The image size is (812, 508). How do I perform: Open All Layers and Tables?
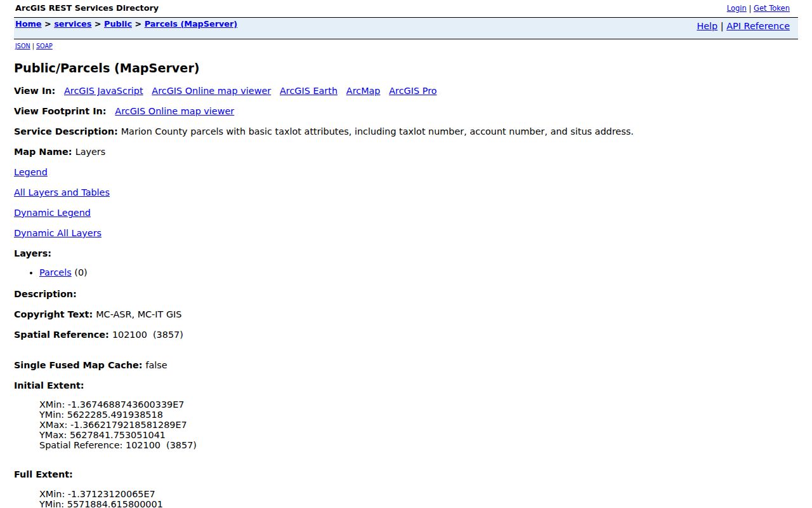62,192
